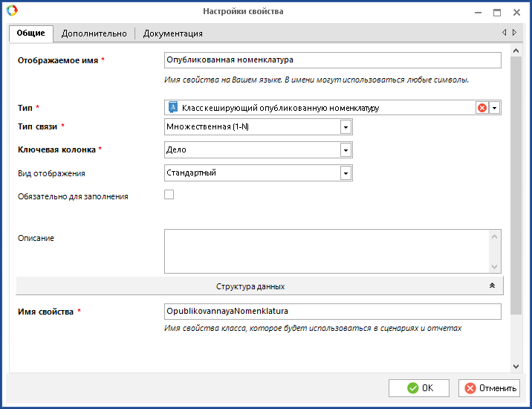This screenshot has height=409, width=532.
Task: Enable Обязательно для заполнения checkbox
Action: point(169,195)
